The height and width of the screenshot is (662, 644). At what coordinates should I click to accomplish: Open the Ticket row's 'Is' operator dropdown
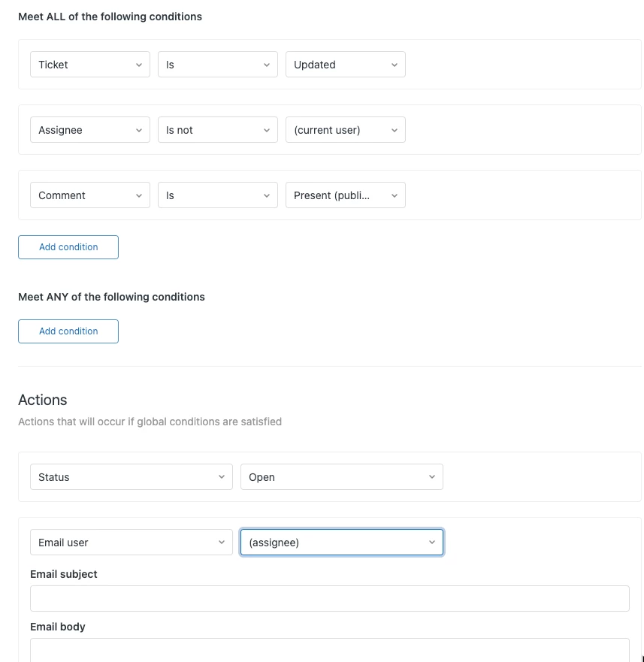(218, 65)
